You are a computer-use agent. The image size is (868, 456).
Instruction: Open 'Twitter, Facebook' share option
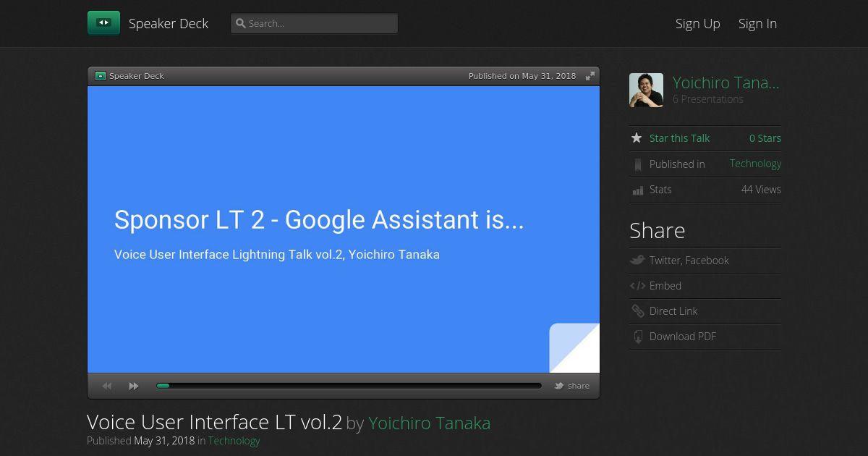(689, 261)
